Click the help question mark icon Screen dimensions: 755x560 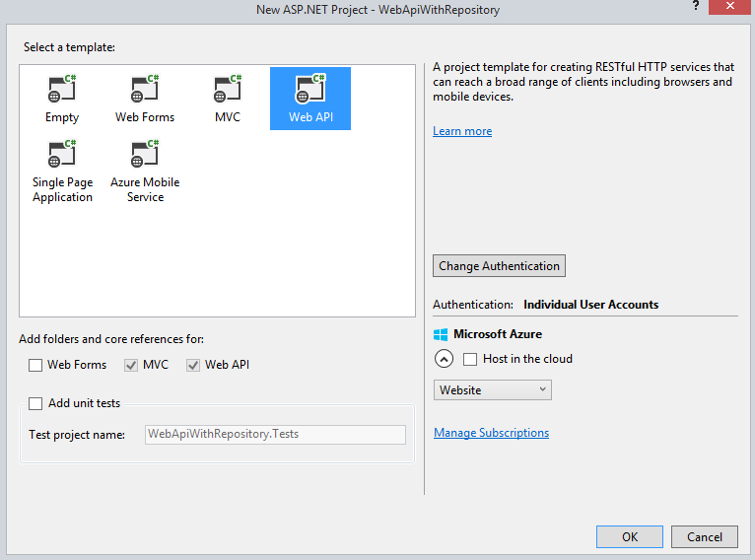click(x=697, y=8)
